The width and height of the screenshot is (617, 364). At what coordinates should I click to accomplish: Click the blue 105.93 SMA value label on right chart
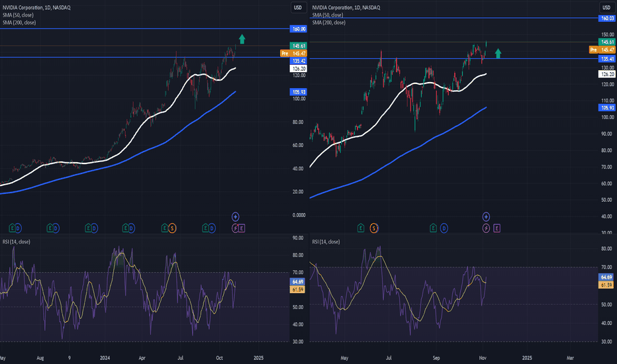click(x=607, y=108)
